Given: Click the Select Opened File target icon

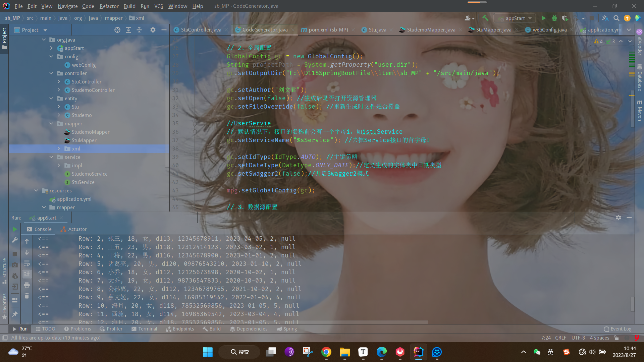Looking at the screenshot, I should pos(117,30).
